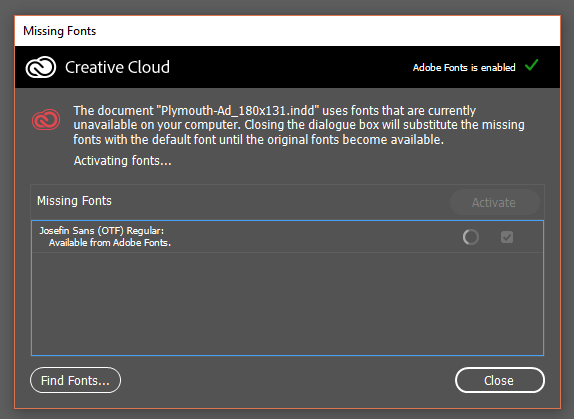The height and width of the screenshot is (419, 574).
Task: Select the Josefin Sans (OTF) Regular row
Action: coord(287,237)
